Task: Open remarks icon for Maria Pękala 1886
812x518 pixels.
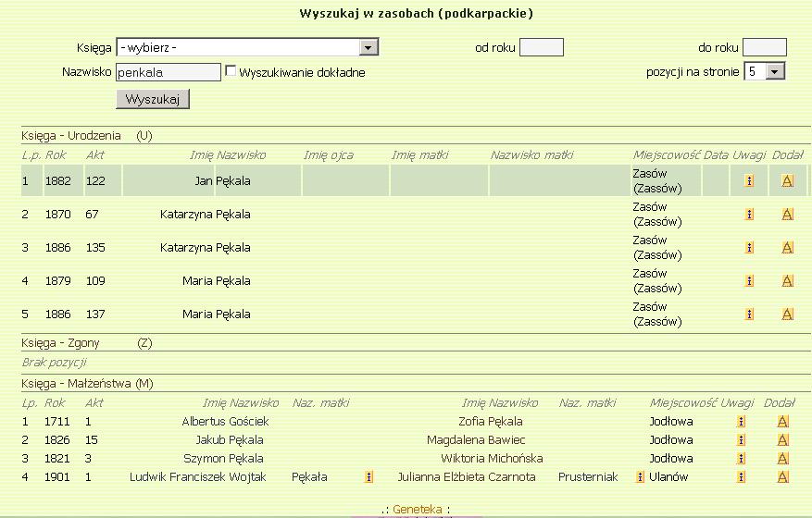Action: pyautogui.click(x=749, y=314)
